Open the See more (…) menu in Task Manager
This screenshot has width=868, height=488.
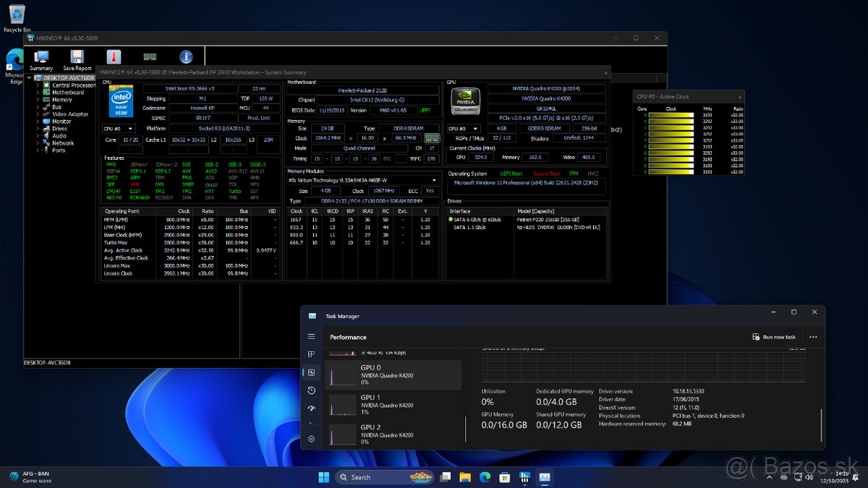point(813,337)
